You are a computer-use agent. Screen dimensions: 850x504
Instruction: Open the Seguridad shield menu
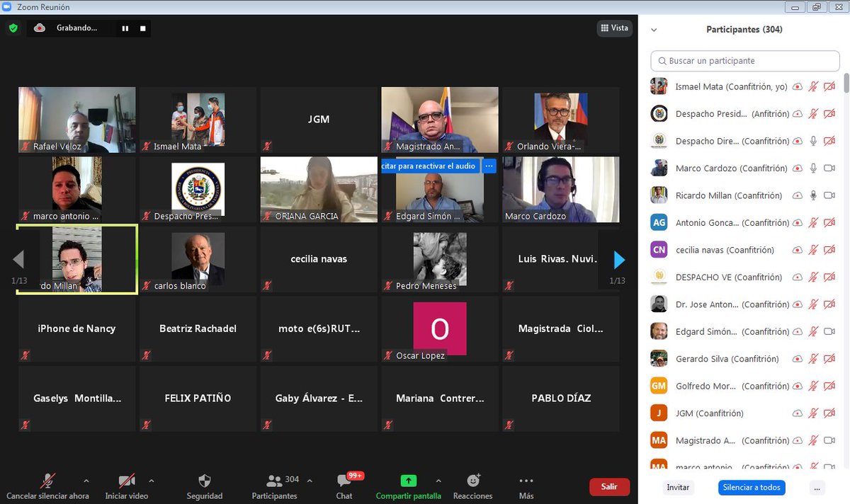(x=205, y=487)
